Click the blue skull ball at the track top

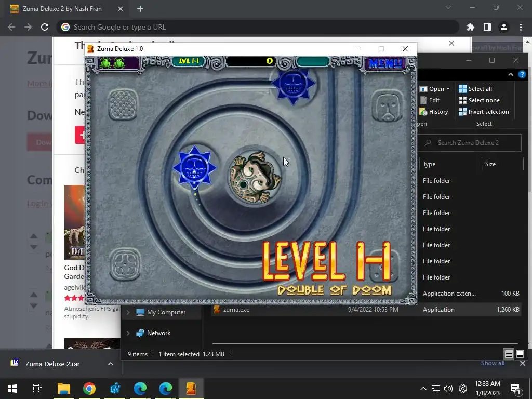293,84
